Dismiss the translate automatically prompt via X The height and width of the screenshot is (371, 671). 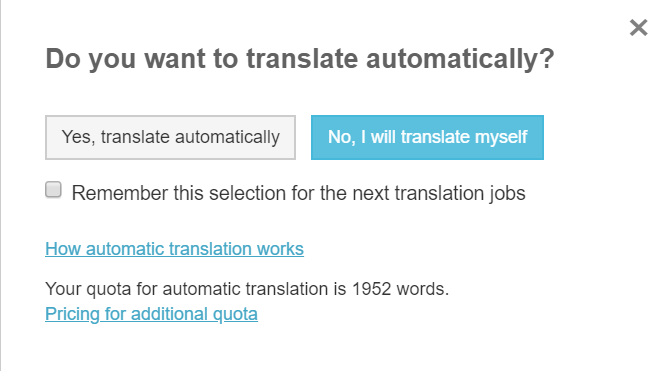tap(638, 28)
